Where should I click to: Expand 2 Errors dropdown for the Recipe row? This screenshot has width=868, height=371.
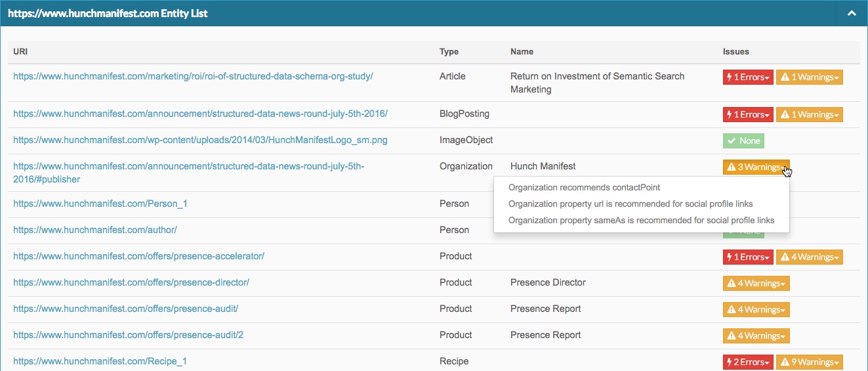(748, 362)
